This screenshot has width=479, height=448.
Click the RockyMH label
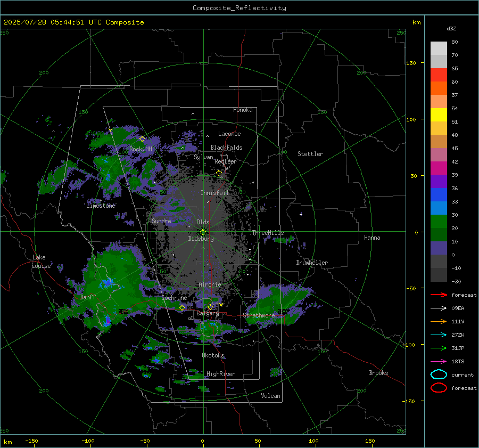point(141,149)
